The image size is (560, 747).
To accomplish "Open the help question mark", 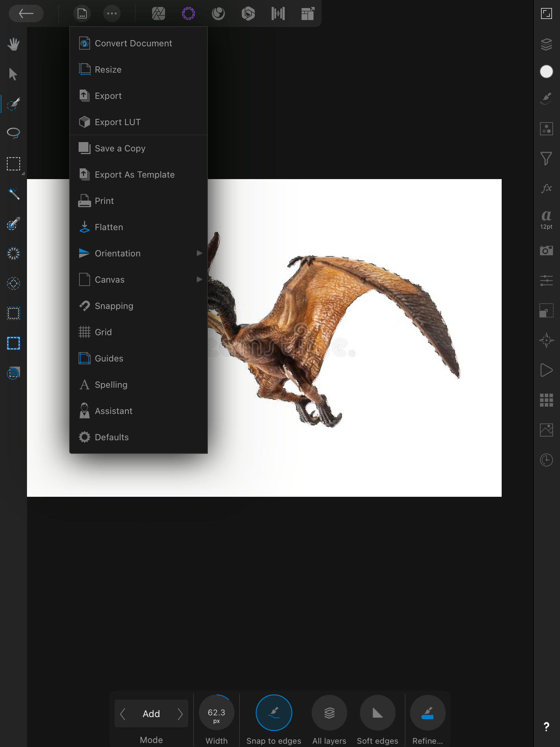I will tap(547, 727).
